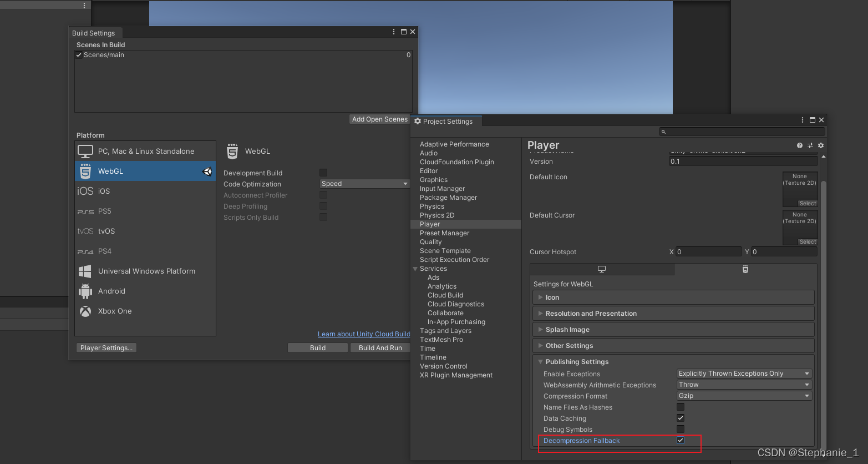The image size is (868, 464).
Task: Select the standalone monitor tab above Settings for WebGL
Action: (602, 269)
